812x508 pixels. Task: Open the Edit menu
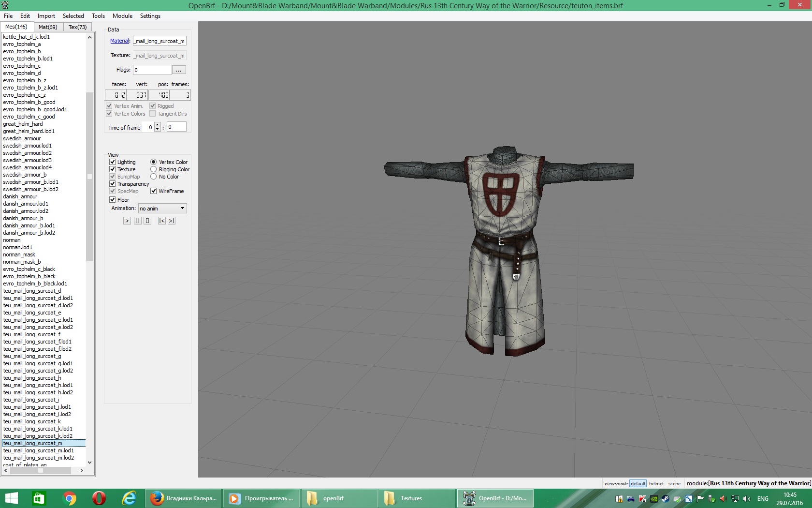(25, 16)
